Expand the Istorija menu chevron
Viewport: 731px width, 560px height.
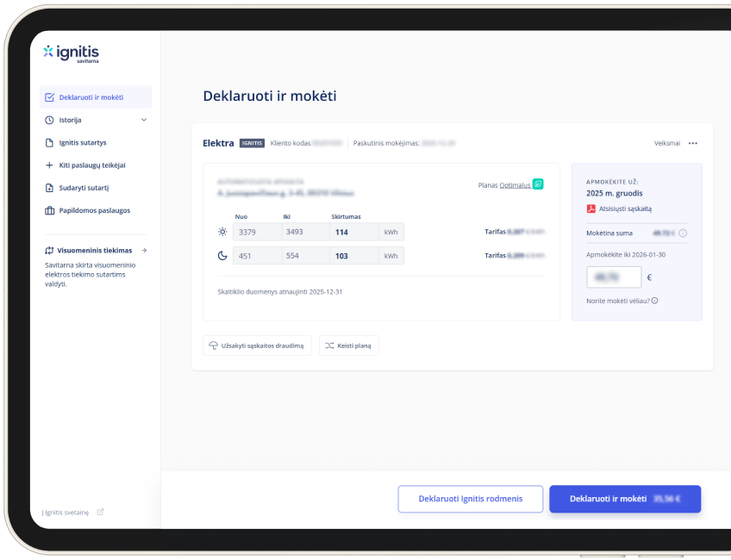pos(144,120)
